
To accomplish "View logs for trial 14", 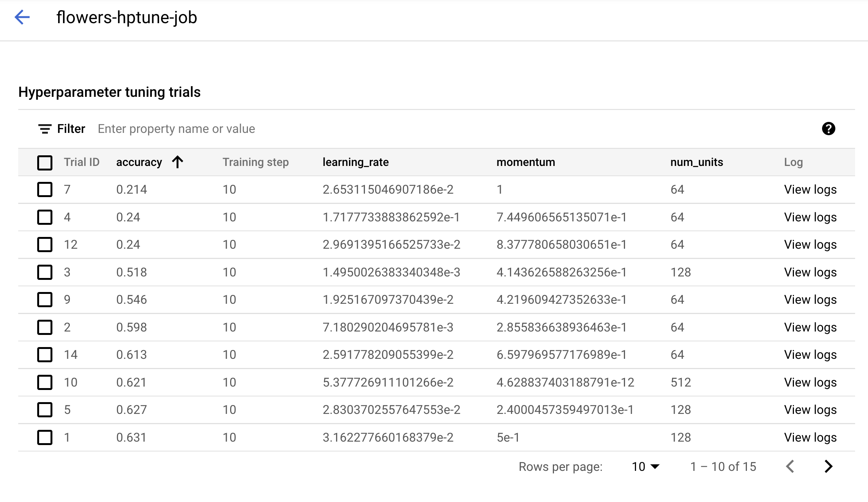I will coord(810,355).
